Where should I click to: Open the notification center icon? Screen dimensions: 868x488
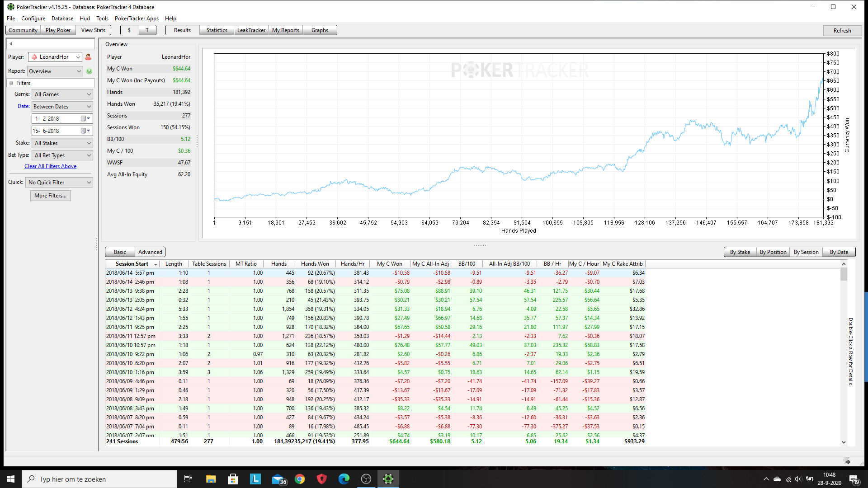tap(854, 479)
